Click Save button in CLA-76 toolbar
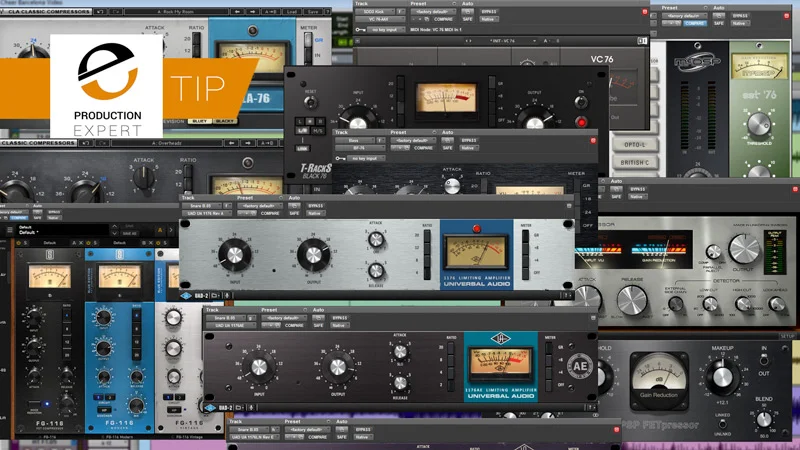Image resolution: width=800 pixels, height=450 pixels. pos(313,11)
